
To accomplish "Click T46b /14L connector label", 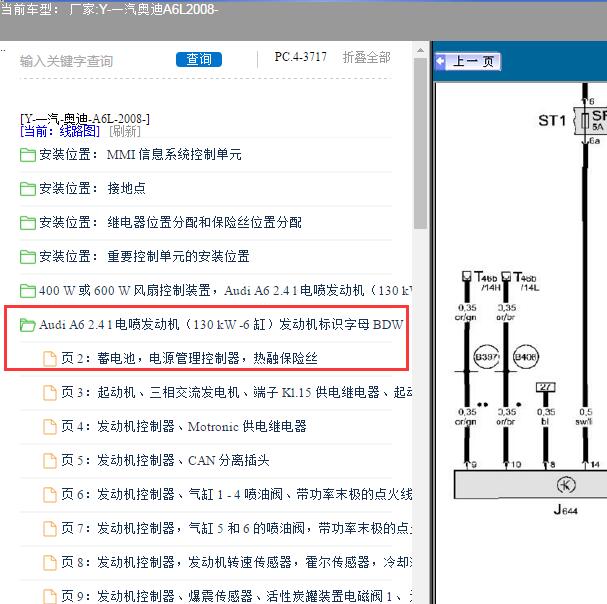I will click(526, 281).
